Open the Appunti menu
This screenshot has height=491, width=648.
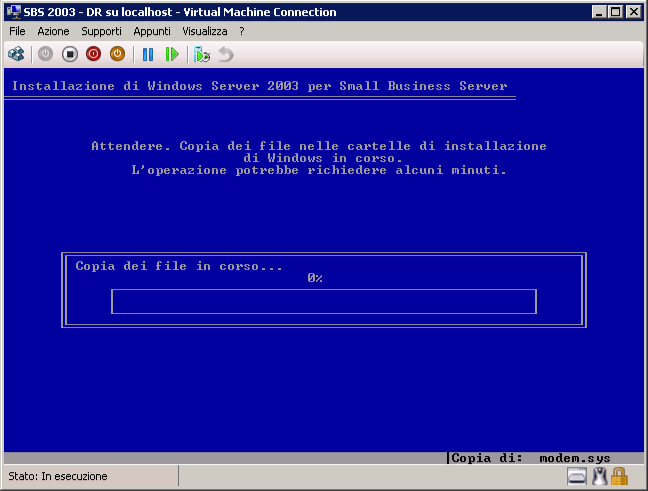(x=152, y=31)
